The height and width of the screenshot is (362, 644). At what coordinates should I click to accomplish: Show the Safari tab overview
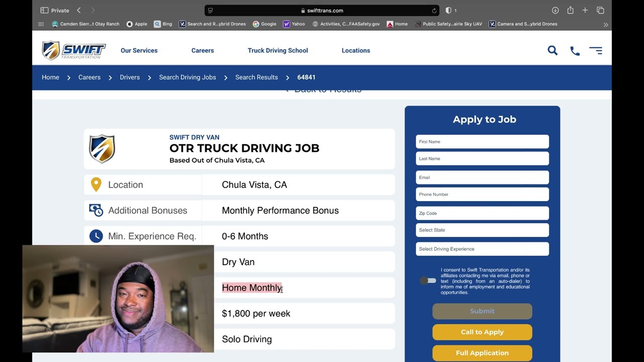(600, 10)
